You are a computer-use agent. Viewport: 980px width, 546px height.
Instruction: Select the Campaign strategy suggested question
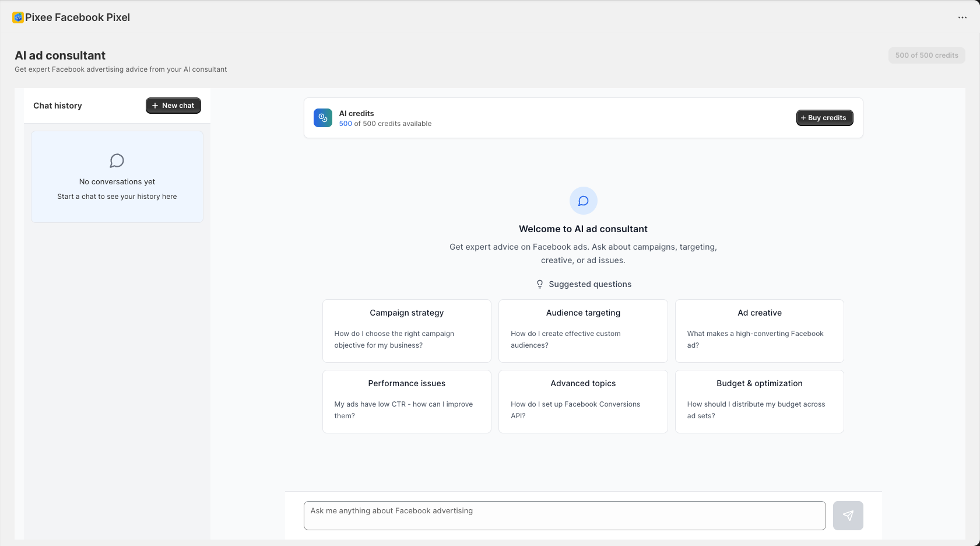coord(406,331)
